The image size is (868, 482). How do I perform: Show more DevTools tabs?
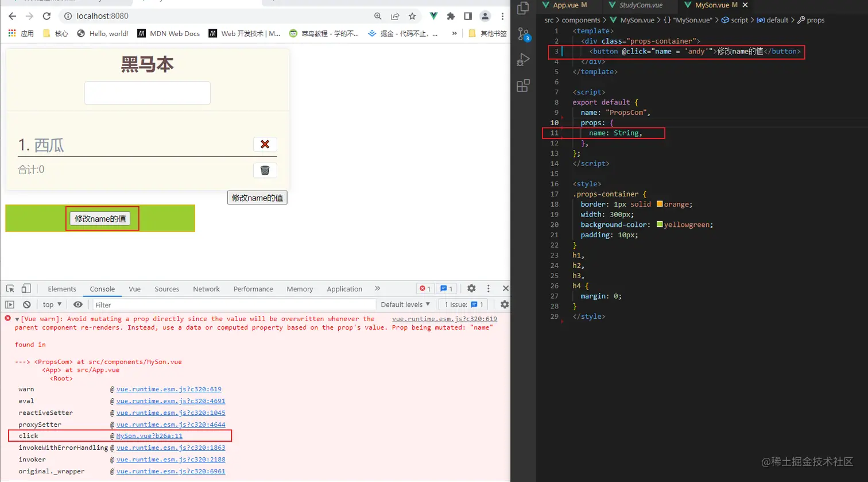point(377,288)
